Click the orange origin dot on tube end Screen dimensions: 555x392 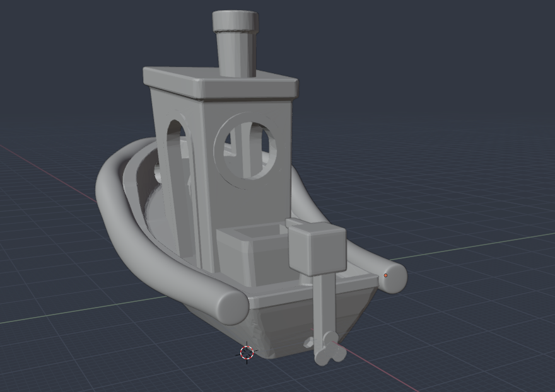(x=386, y=275)
